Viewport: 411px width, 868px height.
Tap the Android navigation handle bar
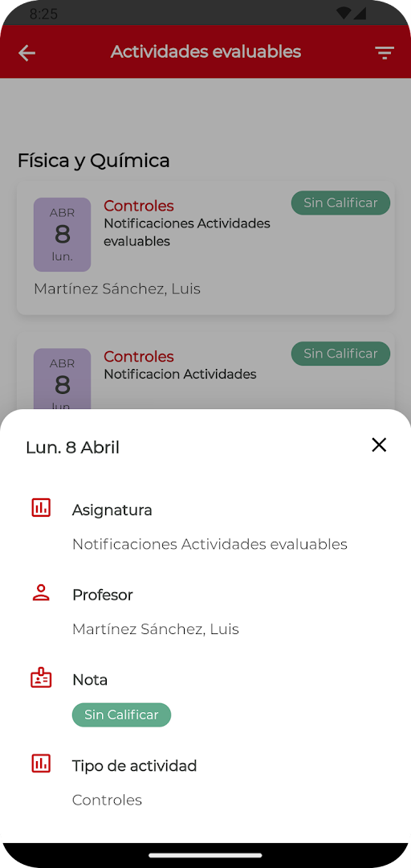[205, 855]
